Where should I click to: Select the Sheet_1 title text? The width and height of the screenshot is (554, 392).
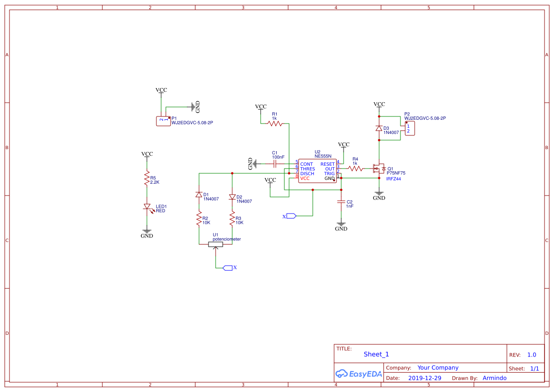pyautogui.click(x=376, y=354)
